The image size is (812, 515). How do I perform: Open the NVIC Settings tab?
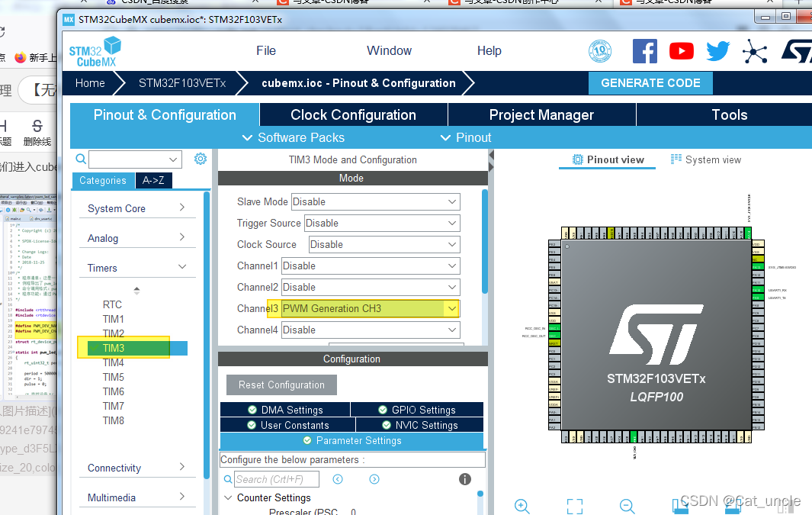pyautogui.click(x=419, y=425)
